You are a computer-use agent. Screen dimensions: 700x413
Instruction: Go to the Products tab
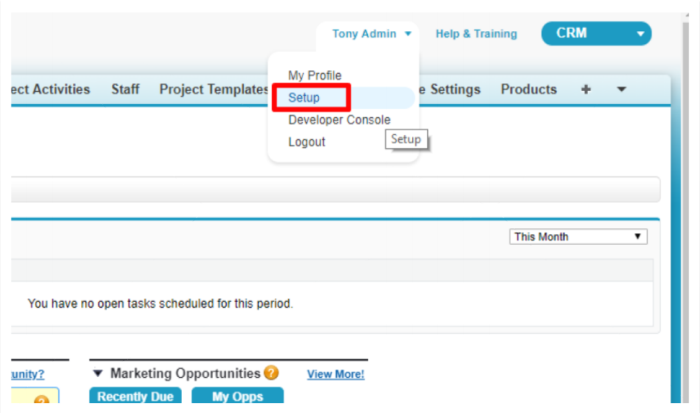529,89
